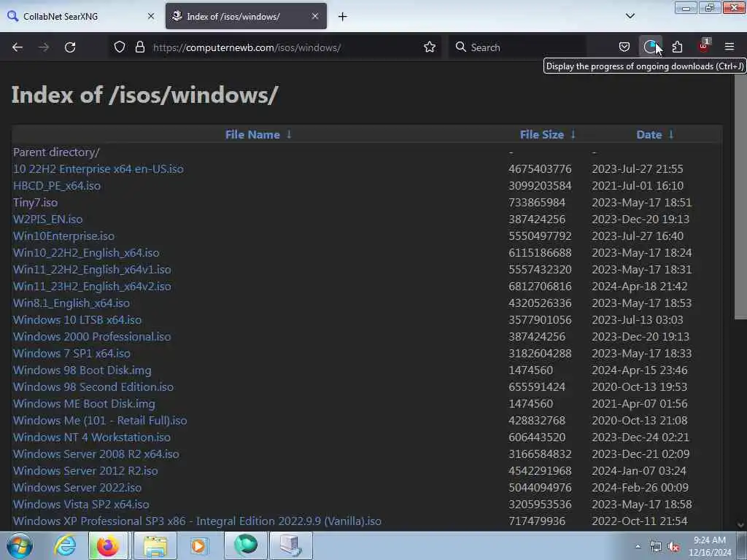Launch Internet Explorer from taskbar
The width and height of the screenshot is (747, 560).
pyautogui.click(x=65, y=545)
